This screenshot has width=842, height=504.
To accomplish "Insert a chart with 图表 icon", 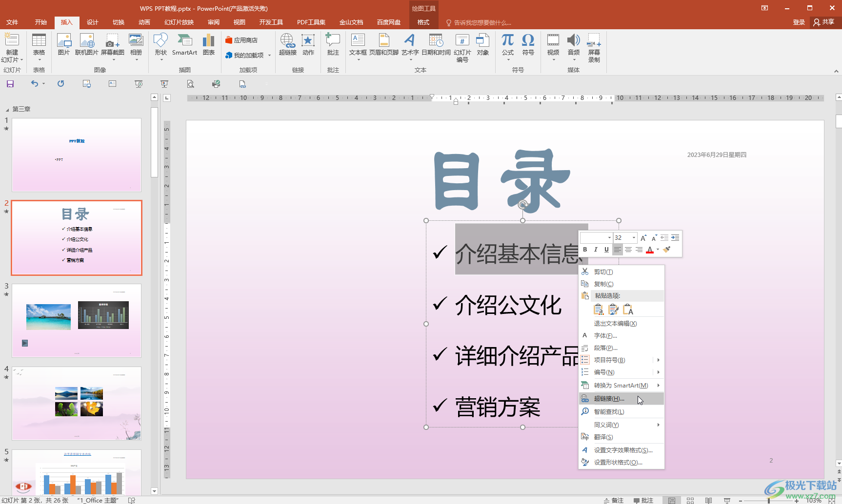I will pos(209,45).
